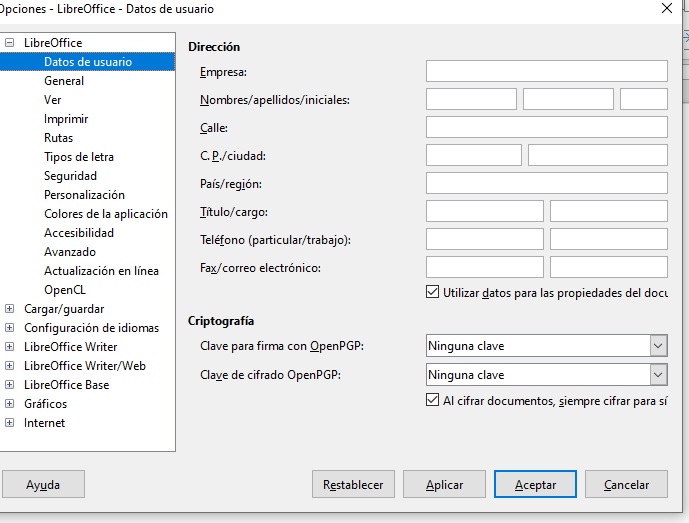Select Rutas in options tree
The image size is (689, 523).
tap(58, 138)
